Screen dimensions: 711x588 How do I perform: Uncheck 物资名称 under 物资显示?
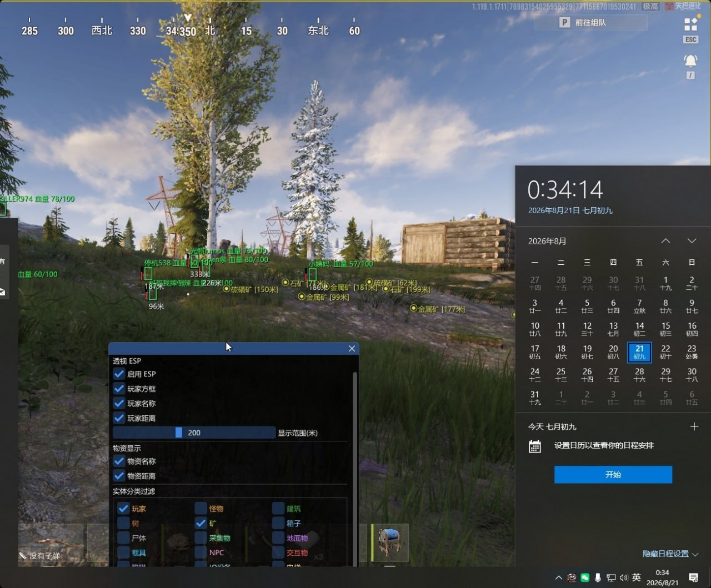[119, 461]
